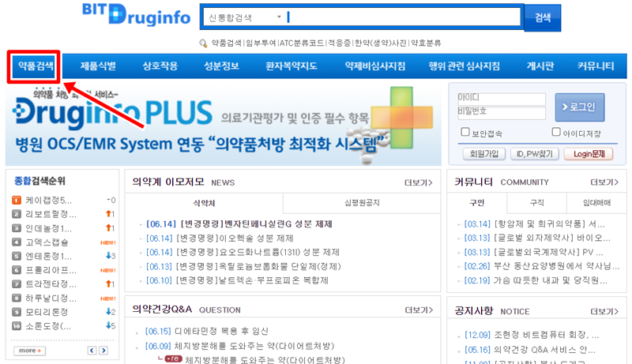Select the 게시판 menu item
This screenshot has width=632, height=364.
pyautogui.click(x=540, y=66)
